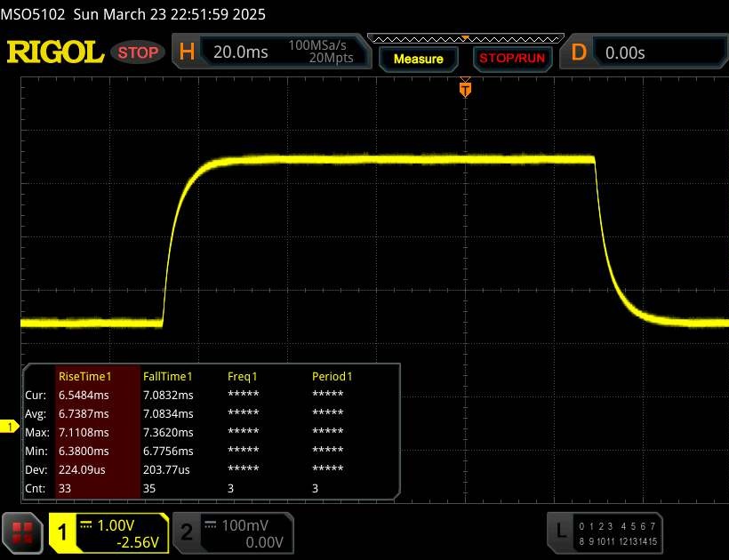This screenshot has width=729, height=560.
Task: Open the Measure menu
Action: [x=419, y=59]
